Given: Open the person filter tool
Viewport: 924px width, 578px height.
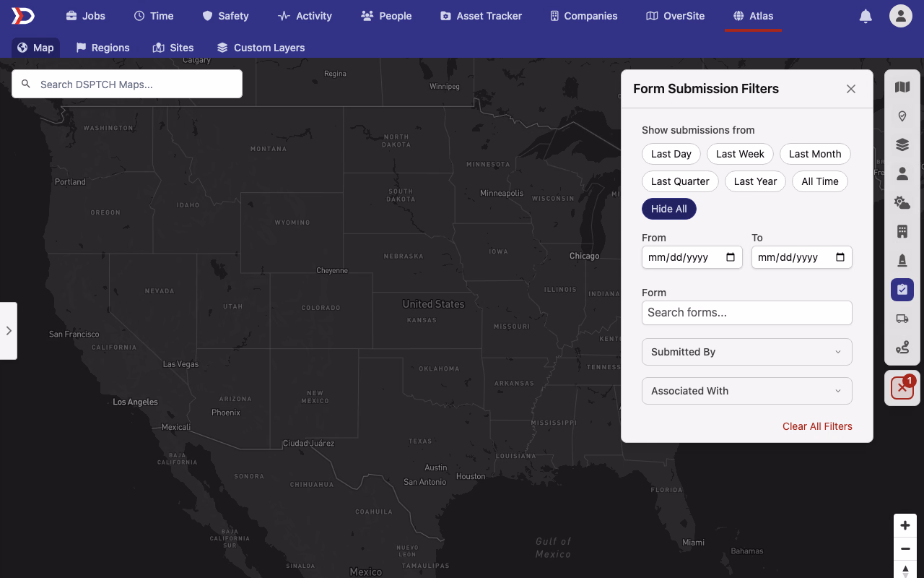Looking at the screenshot, I should click(902, 174).
